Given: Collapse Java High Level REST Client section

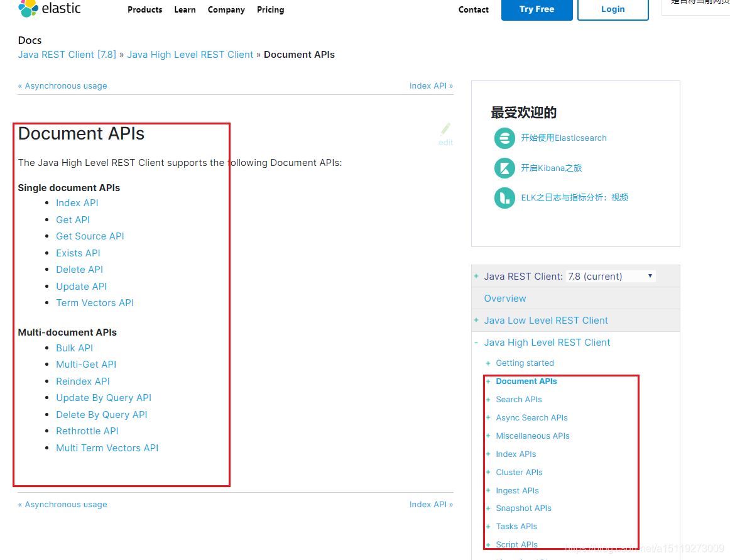Looking at the screenshot, I should (476, 343).
